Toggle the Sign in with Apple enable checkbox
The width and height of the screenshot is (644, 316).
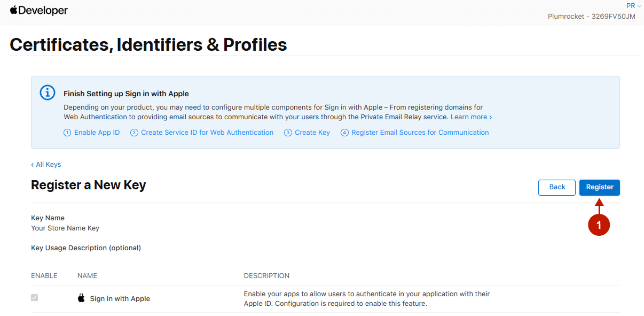[35, 298]
